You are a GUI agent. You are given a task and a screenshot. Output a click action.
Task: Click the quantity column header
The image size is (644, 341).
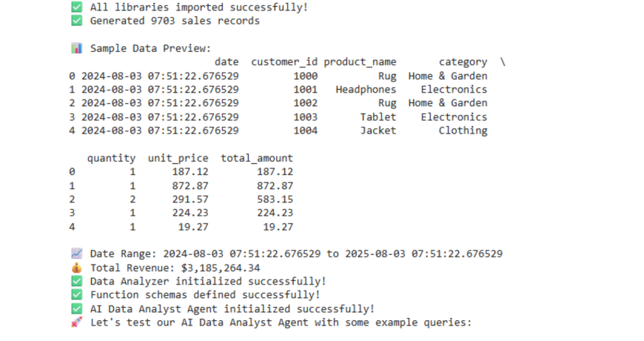tap(111, 159)
